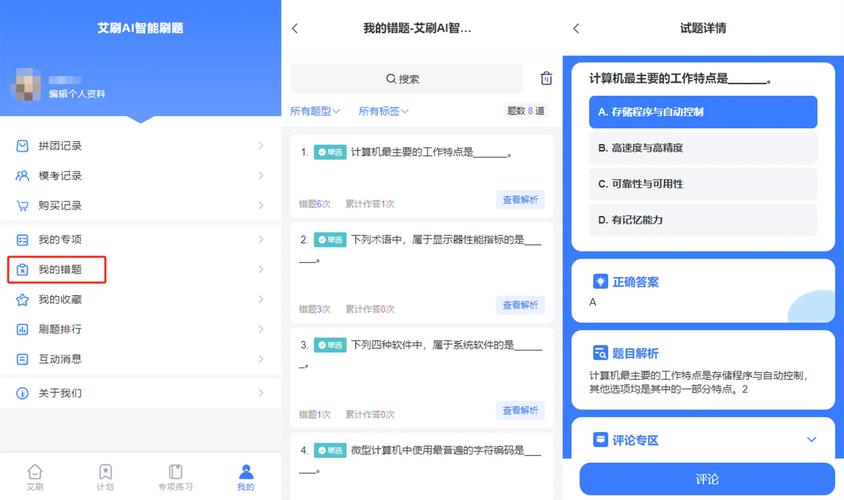Switch to 专项练习 bottom tab

coord(175,477)
